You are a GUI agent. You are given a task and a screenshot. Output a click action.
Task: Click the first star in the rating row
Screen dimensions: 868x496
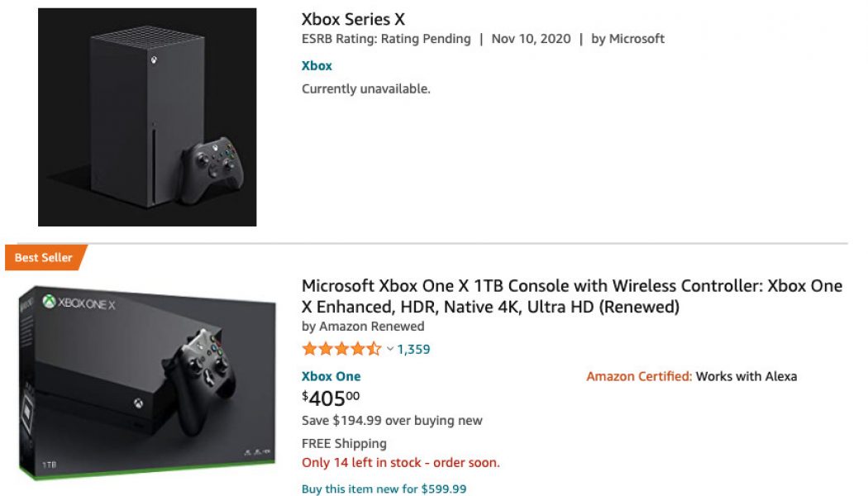pos(308,349)
